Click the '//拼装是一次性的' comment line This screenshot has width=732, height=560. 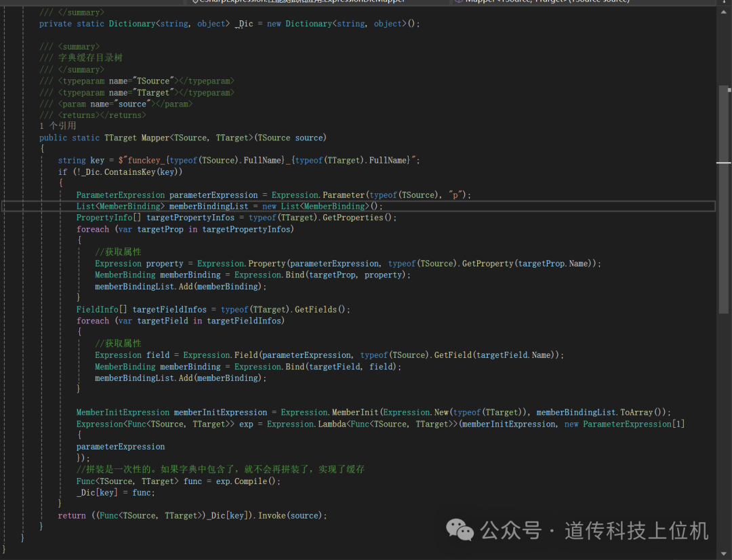(x=220, y=469)
